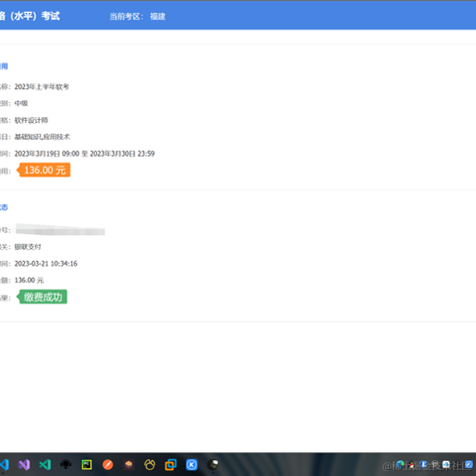Click the orange 136.00 元 fee tag
Screen dimensions: 476x476
coord(44,170)
